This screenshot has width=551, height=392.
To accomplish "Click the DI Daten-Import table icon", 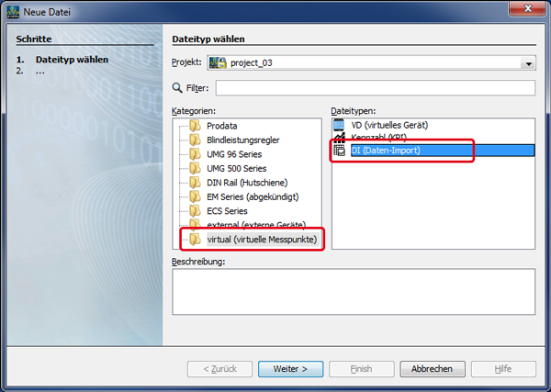I will [339, 150].
